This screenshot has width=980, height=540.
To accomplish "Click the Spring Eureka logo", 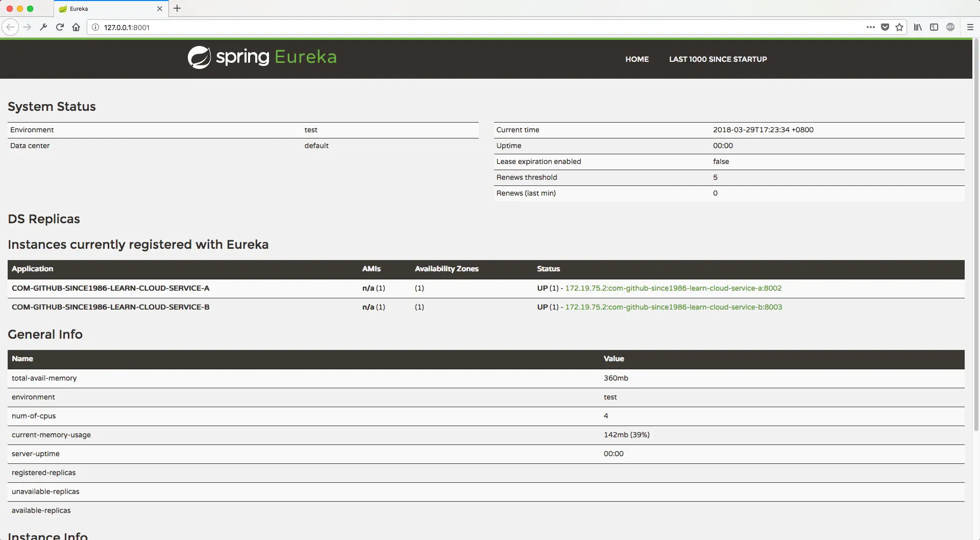I will [262, 57].
